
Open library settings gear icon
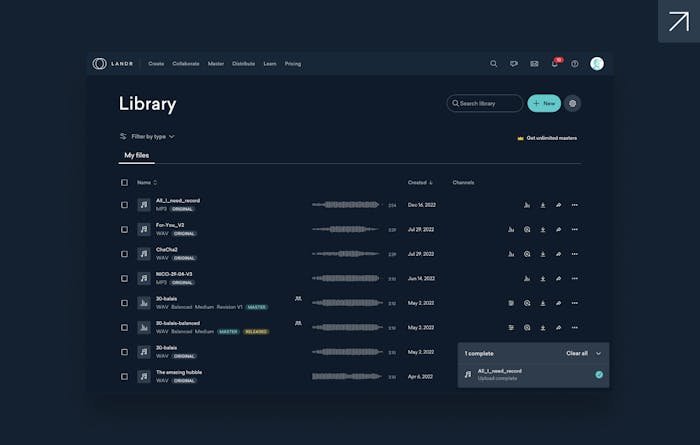pos(572,103)
